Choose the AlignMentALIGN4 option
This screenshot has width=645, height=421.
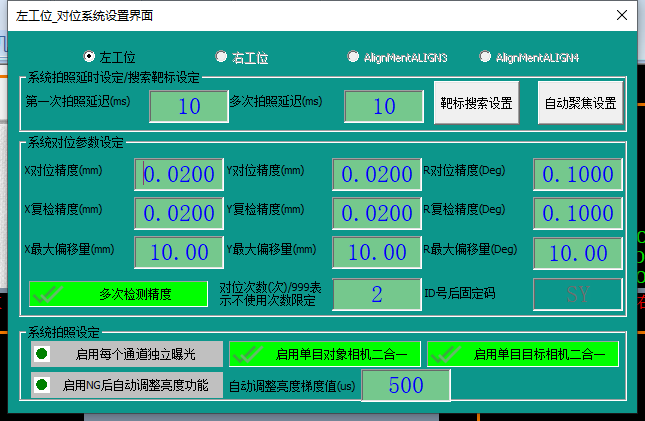[486, 57]
